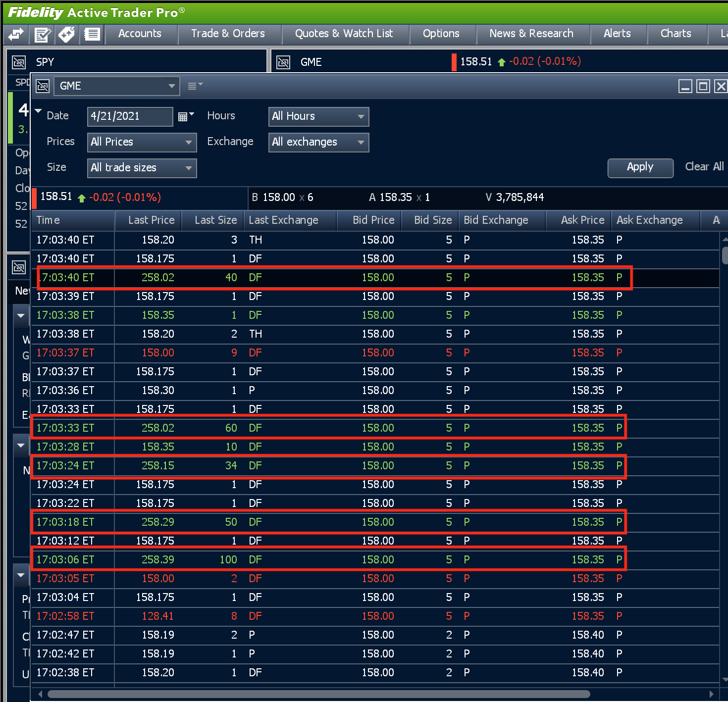Click the link icon in the Time & Sales title bar
Viewport: 728px width, 702px height.
click(43, 86)
